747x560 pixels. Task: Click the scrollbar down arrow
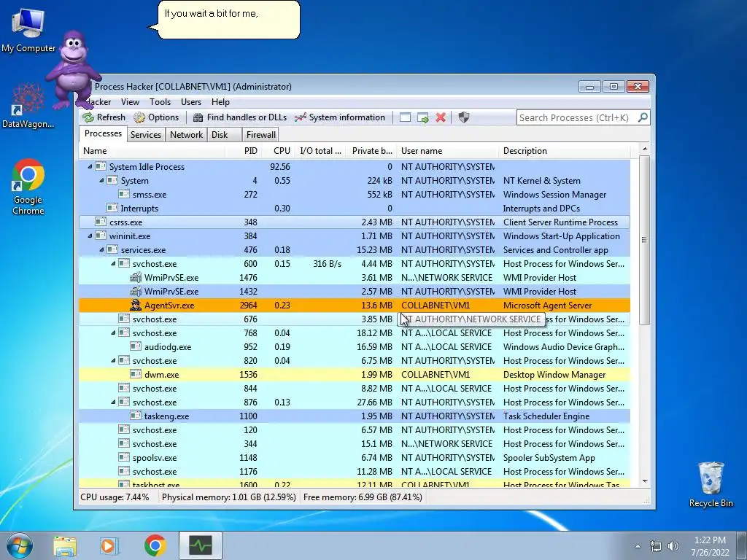645,481
